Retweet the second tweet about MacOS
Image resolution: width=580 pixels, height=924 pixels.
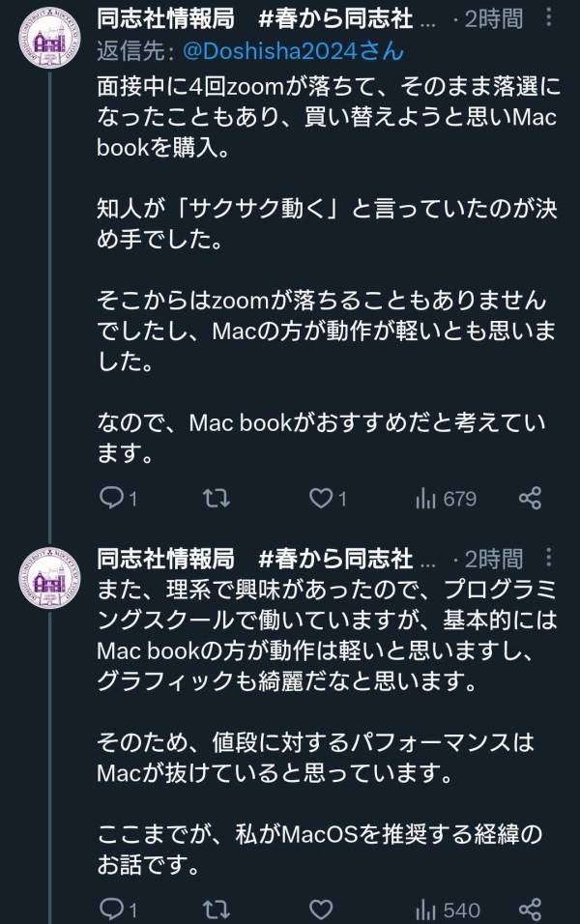click(x=217, y=909)
